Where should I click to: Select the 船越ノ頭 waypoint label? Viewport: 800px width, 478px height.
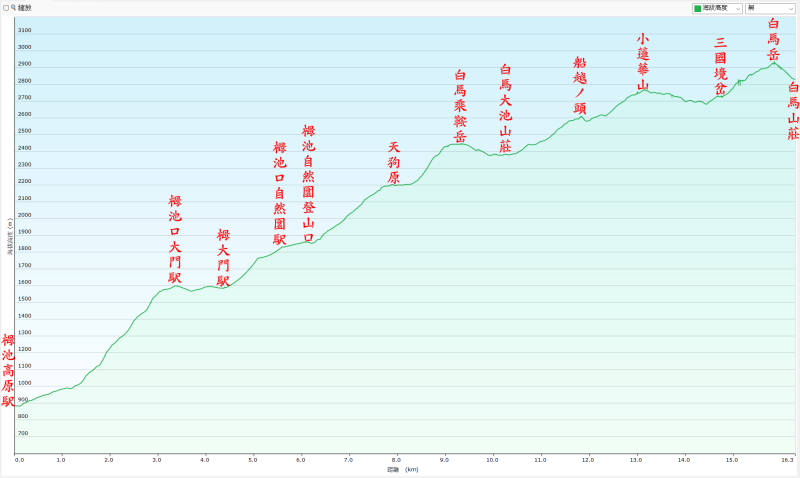pos(580,86)
